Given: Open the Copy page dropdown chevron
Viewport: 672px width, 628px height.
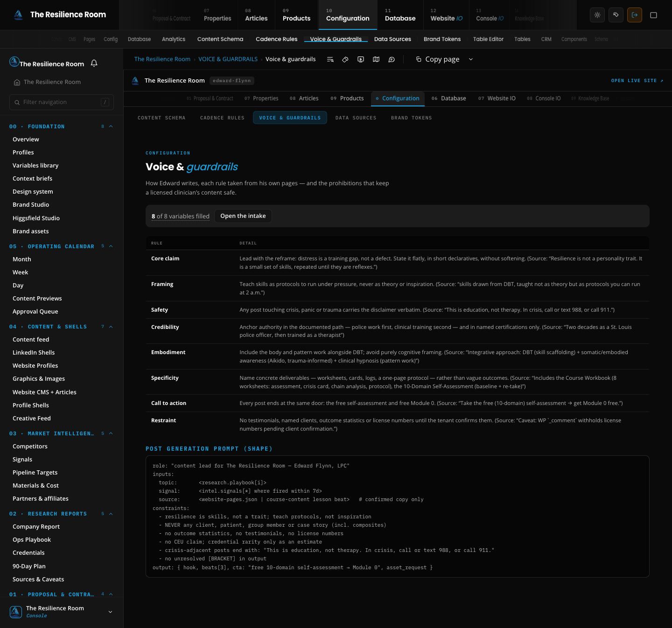Looking at the screenshot, I should click(471, 59).
